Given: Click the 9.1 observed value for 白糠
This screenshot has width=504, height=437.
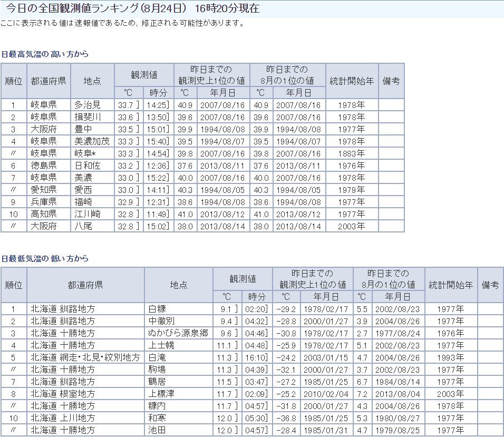Looking at the screenshot, I should click(225, 309).
